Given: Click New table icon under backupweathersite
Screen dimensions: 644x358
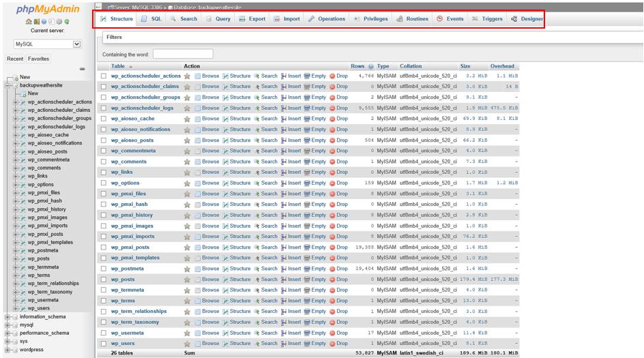Looking at the screenshot, I should point(23,93).
